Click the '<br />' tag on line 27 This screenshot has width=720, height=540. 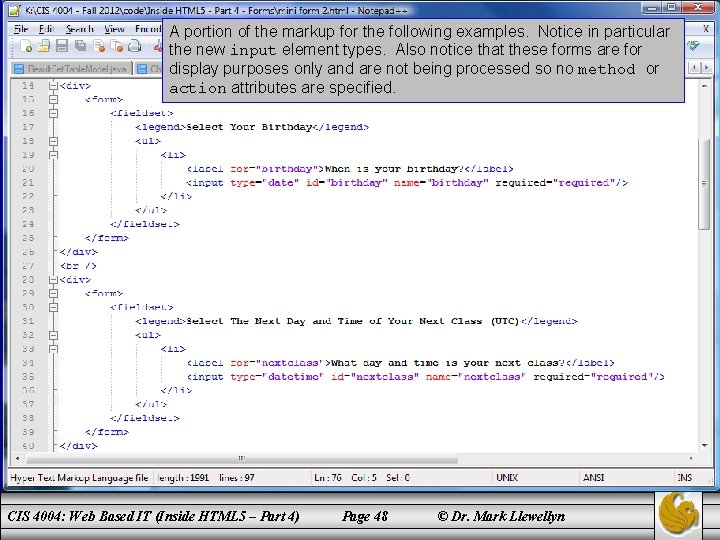coord(78,266)
